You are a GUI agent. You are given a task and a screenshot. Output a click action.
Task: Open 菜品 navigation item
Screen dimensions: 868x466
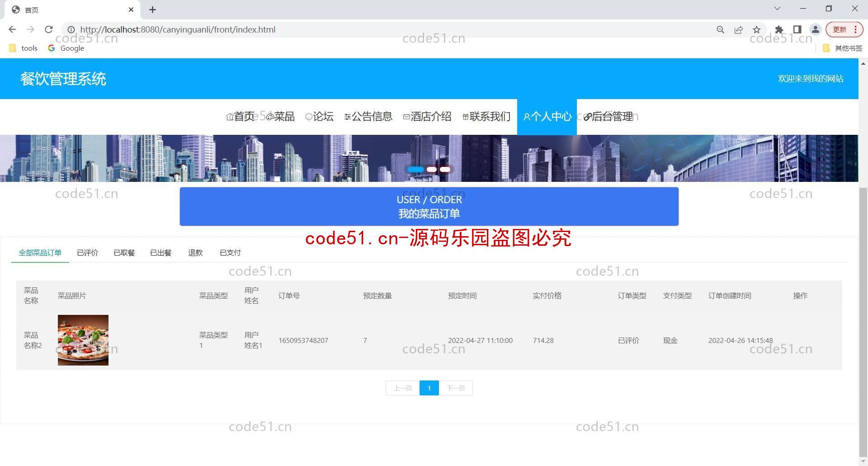coord(280,117)
